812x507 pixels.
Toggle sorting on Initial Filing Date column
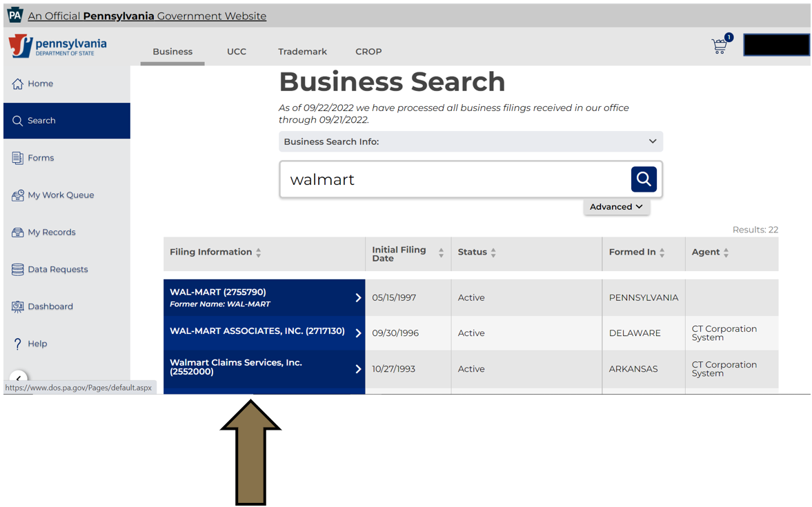click(x=442, y=254)
